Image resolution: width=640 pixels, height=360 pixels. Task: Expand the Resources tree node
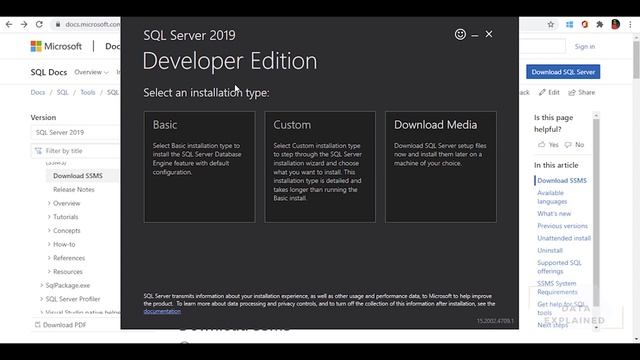tap(49, 271)
